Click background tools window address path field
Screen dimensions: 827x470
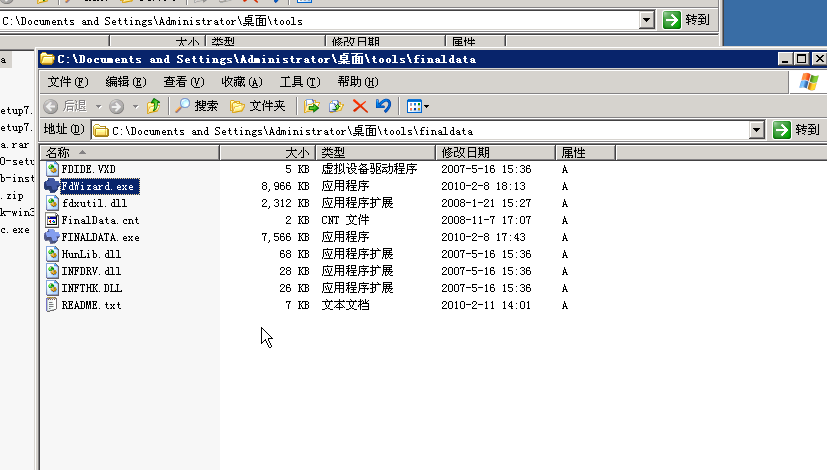(x=319, y=21)
